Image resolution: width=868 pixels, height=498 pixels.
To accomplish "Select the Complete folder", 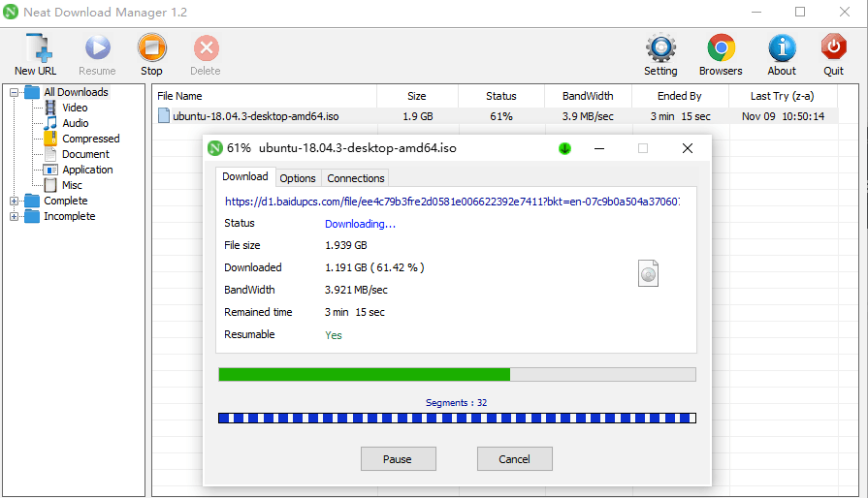I will 65,201.
